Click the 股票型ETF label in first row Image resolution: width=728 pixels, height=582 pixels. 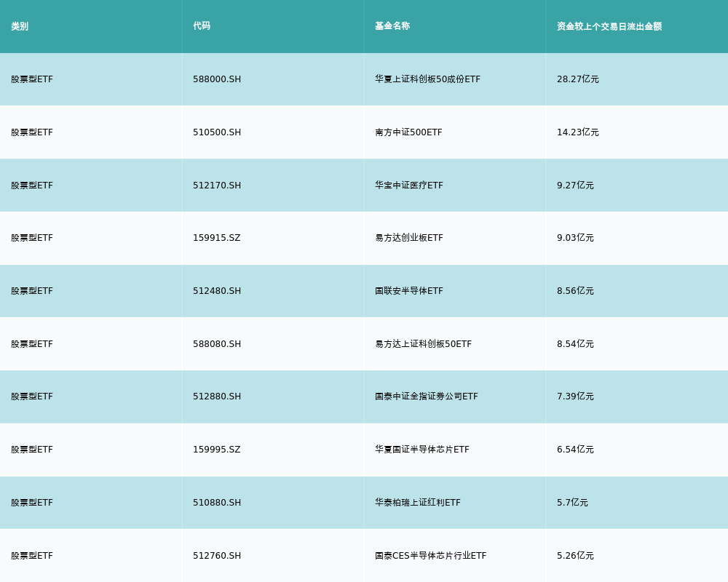[31, 79]
